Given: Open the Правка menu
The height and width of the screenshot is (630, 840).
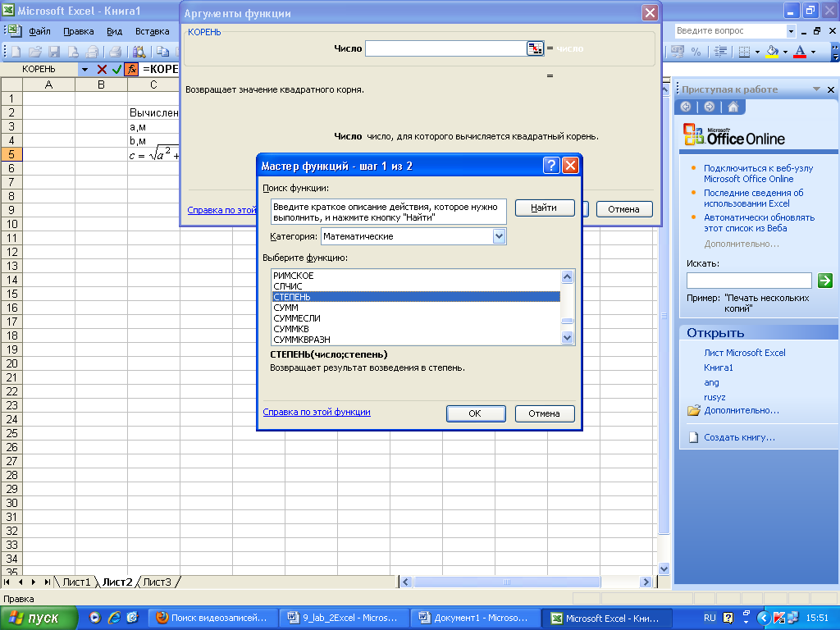Looking at the screenshot, I should pyautogui.click(x=78, y=31).
